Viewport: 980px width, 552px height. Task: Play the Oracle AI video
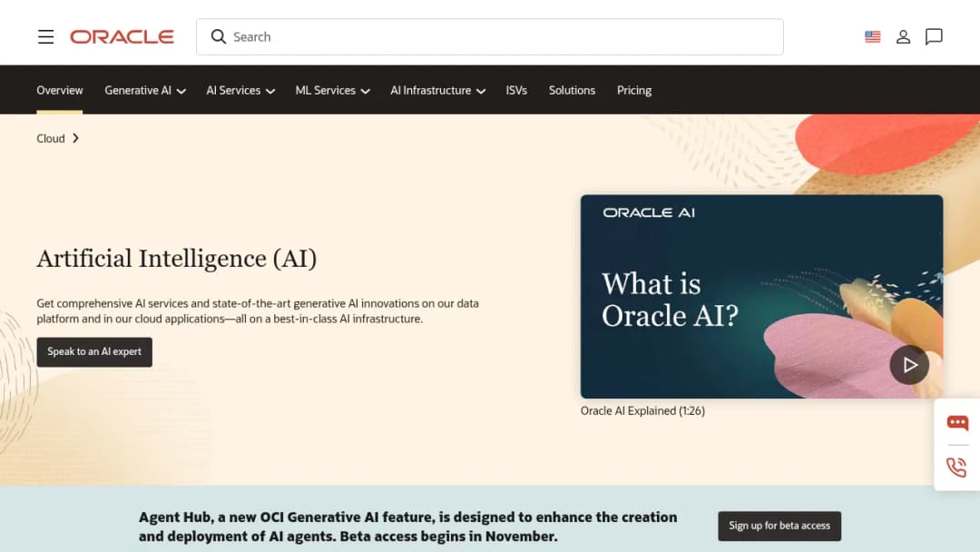(x=909, y=365)
